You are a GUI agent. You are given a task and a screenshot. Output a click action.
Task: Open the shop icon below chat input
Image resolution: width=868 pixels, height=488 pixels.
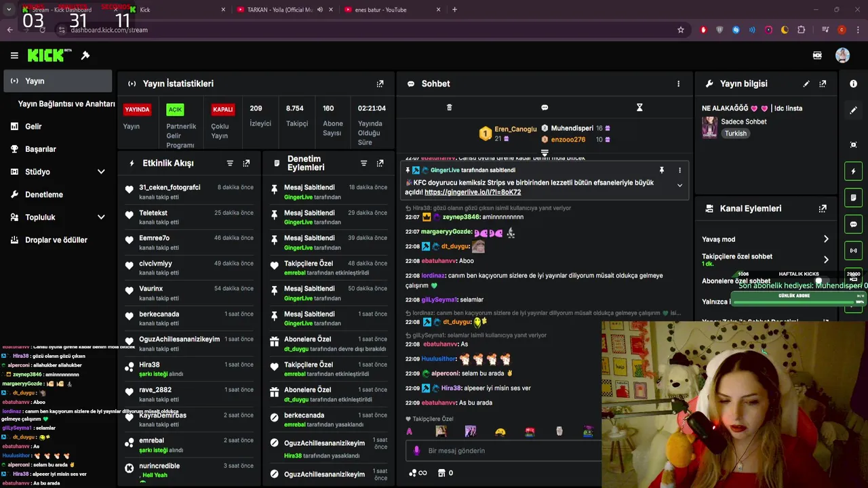(441, 473)
